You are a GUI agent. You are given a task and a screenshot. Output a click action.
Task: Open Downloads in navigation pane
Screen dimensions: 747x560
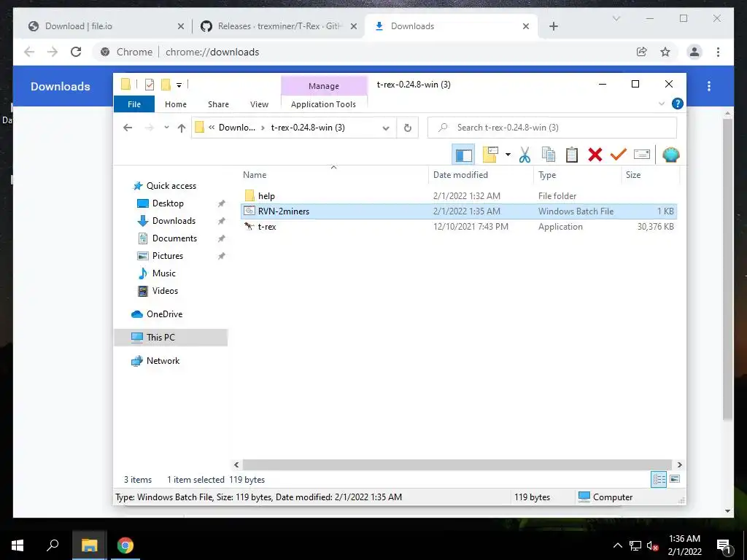tap(174, 221)
